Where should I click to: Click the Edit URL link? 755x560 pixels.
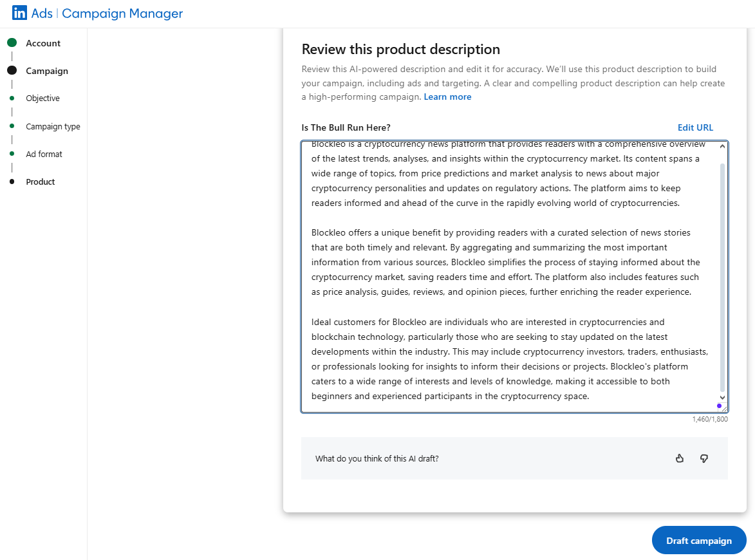click(x=695, y=127)
